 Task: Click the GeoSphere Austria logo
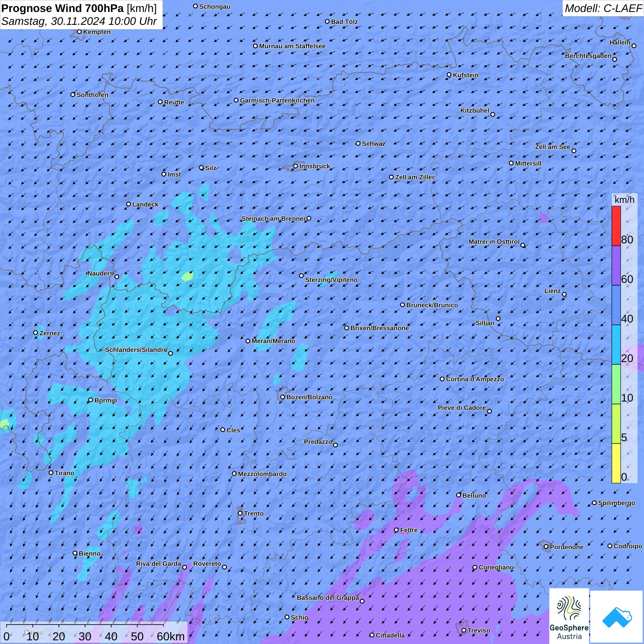pos(569,615)
